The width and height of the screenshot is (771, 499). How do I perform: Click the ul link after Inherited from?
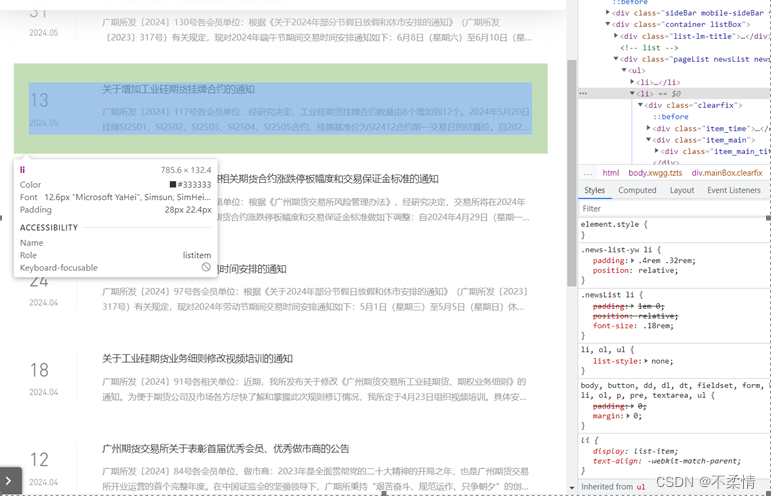[640, 487]
